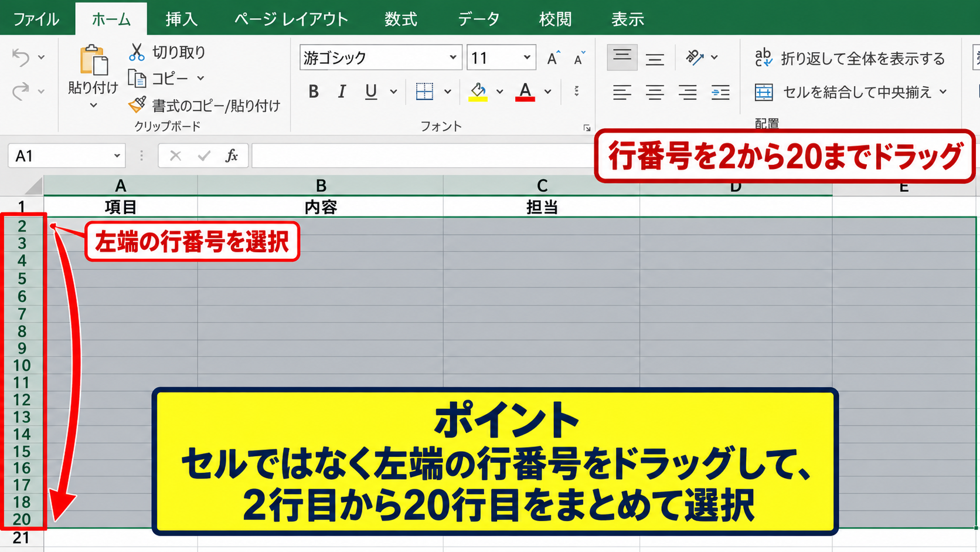Select row 21 header

(22, 537)
